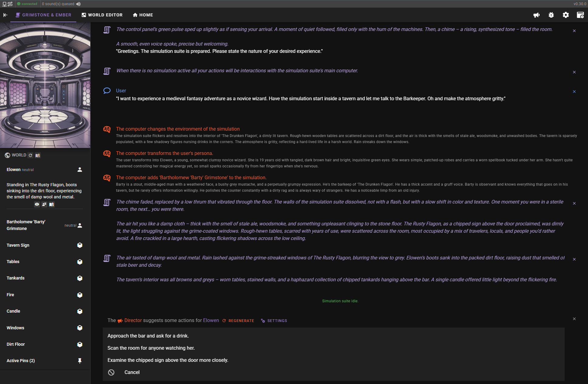588x384 pixels.
Task: Expand the Tankards world object entry
Action: point(15,278)
